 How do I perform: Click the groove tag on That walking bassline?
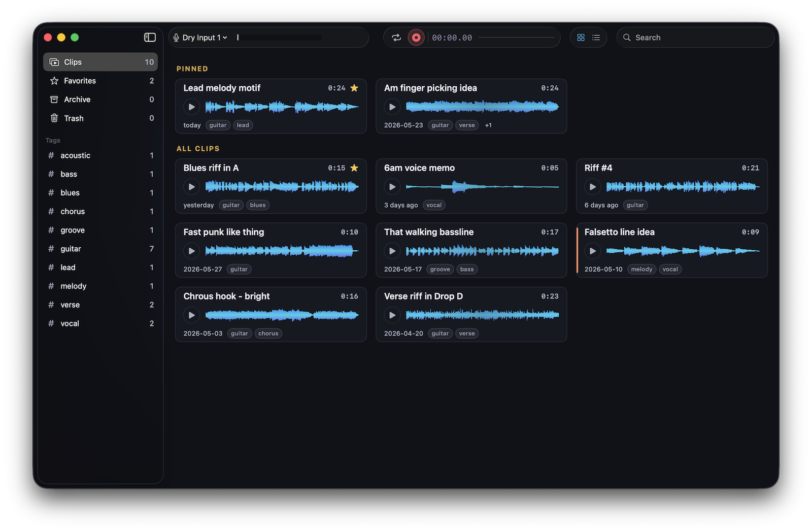click(x=440, y=270)
